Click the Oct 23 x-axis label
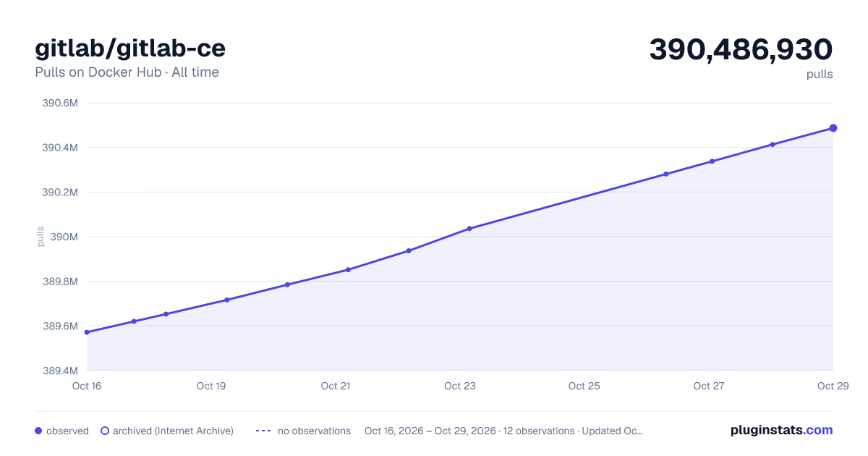This screenshot has width=868, height=456. (460, 386)
